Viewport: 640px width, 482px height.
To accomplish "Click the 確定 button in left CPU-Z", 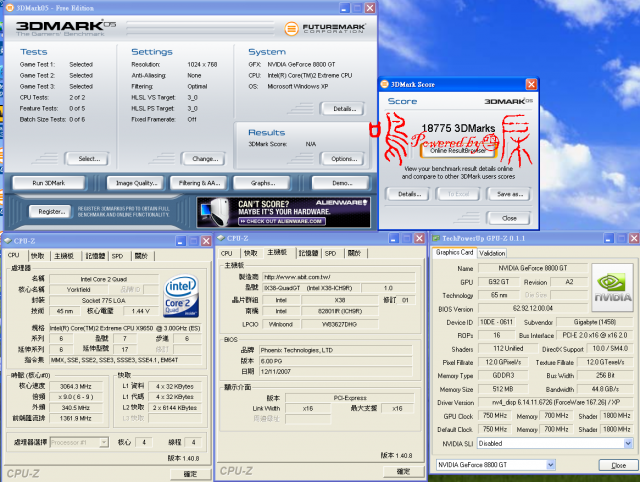I will 190,474.
